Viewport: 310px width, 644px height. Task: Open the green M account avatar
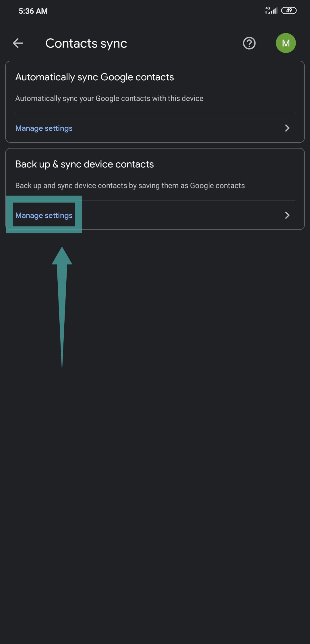[x=286, y=43]
